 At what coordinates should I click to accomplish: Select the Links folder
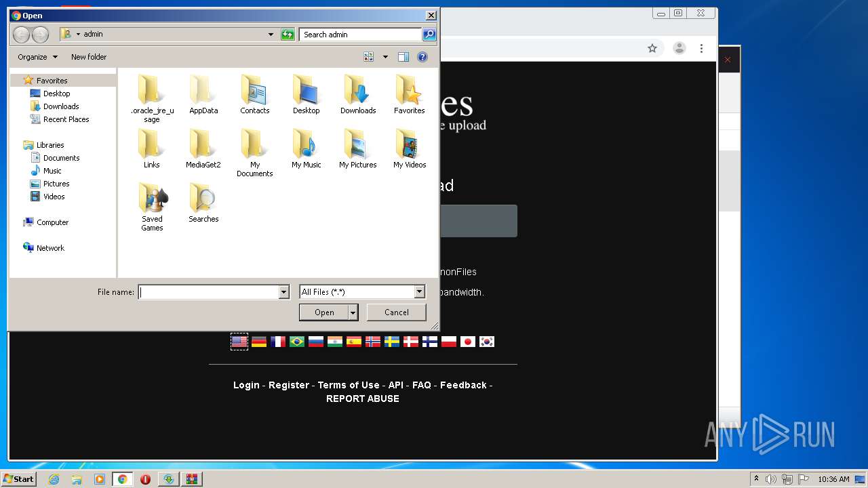152,148
